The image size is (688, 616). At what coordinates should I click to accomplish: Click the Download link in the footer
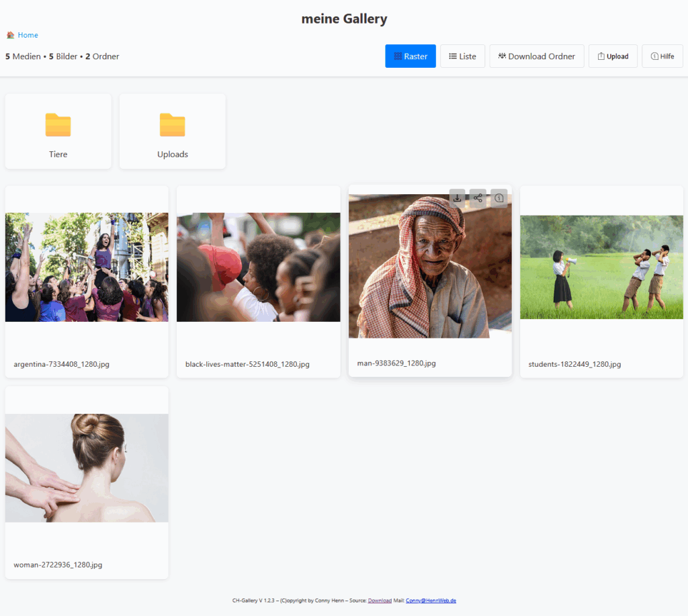click(380, 601)
